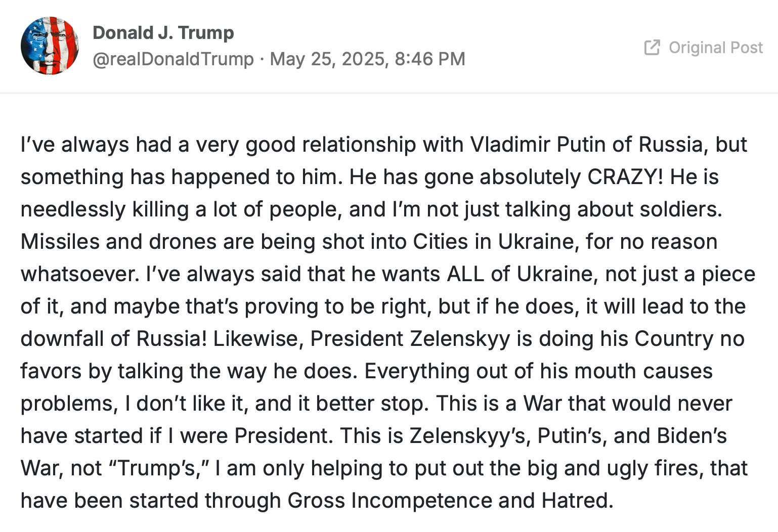Screen dimensions: 778x532
Task: Click the word CRAZY! in the post
Action: (625, 177)
